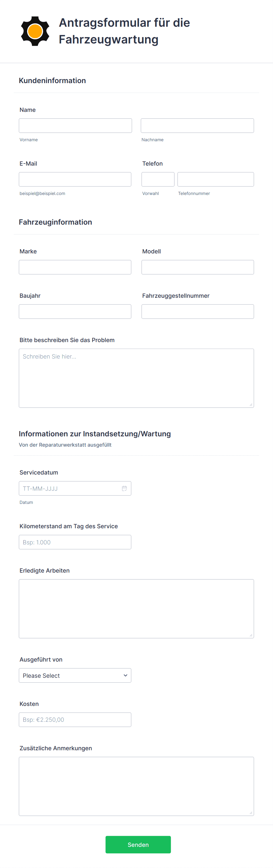
Task: Focus the Vorname input field
Action: coord(75,125)
